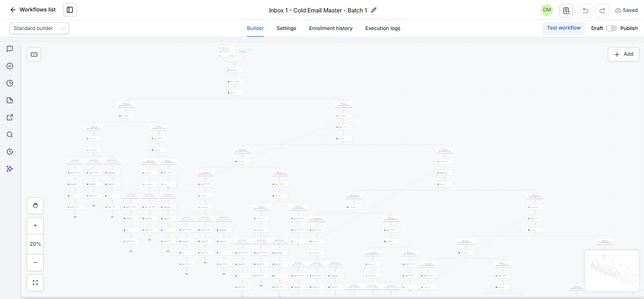644x299 pixels.
Task: Zoom out with the minus button
Action: tap(35, 262)
